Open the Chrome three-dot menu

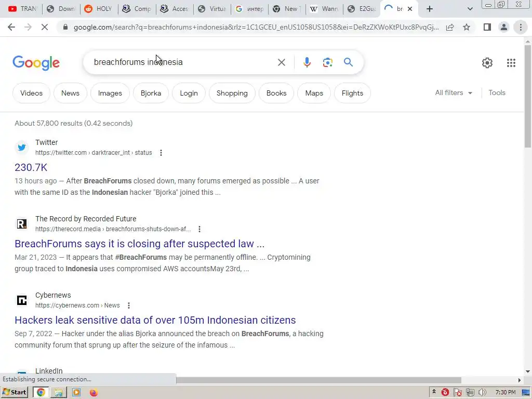(x=521, y=27)
